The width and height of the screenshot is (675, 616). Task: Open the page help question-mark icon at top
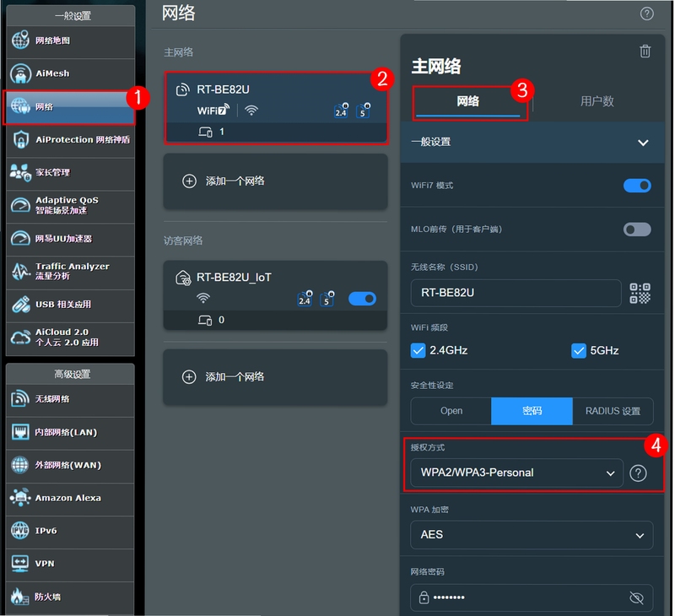646,14
